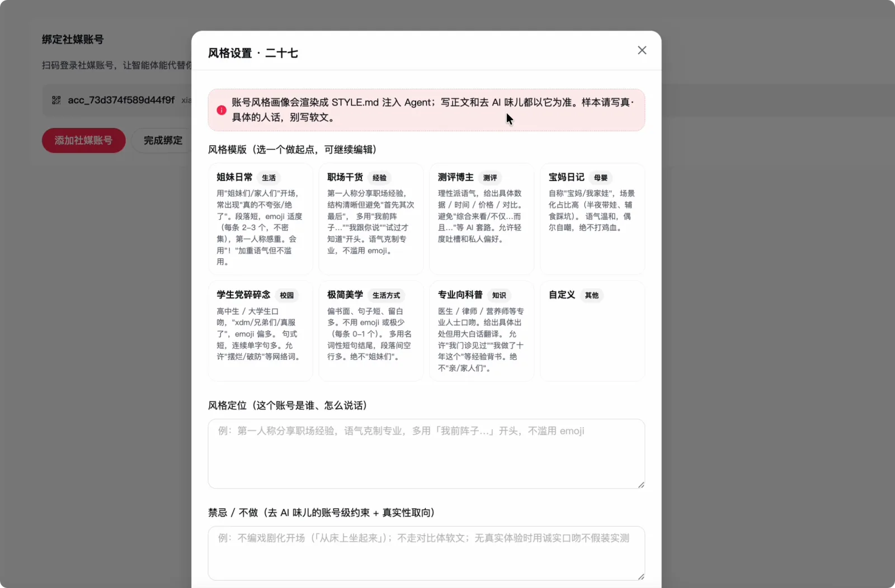Click the 风格模版 section label

point(292,149)
